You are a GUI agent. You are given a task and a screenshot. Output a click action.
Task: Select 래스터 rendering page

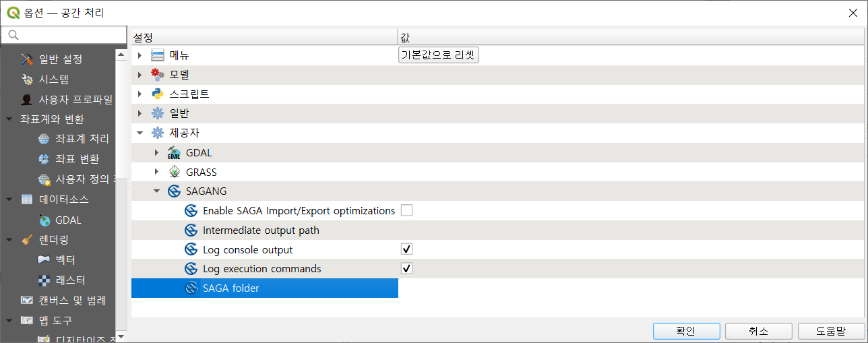71,280
